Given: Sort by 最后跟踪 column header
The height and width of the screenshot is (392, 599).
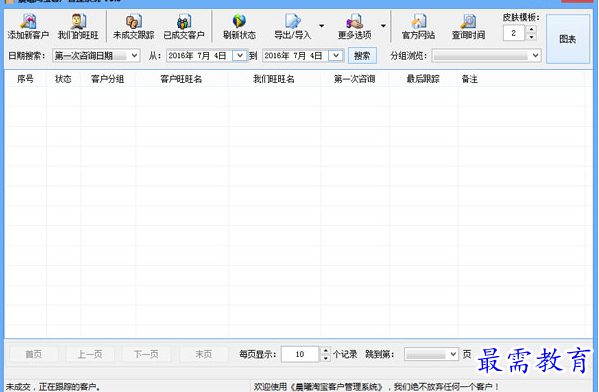Looking at the screenshot, I should point(423,79).
